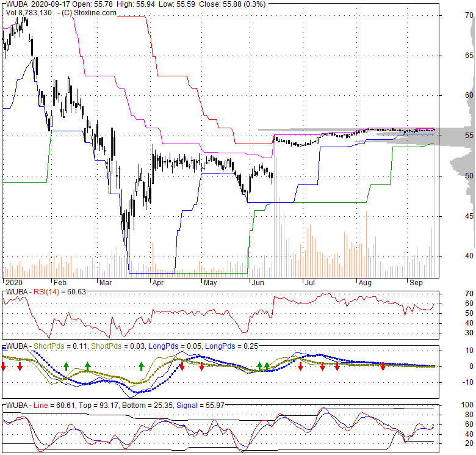Select the red Line label in bottom panel
The image size is (476, 455).
coord(41,406)
